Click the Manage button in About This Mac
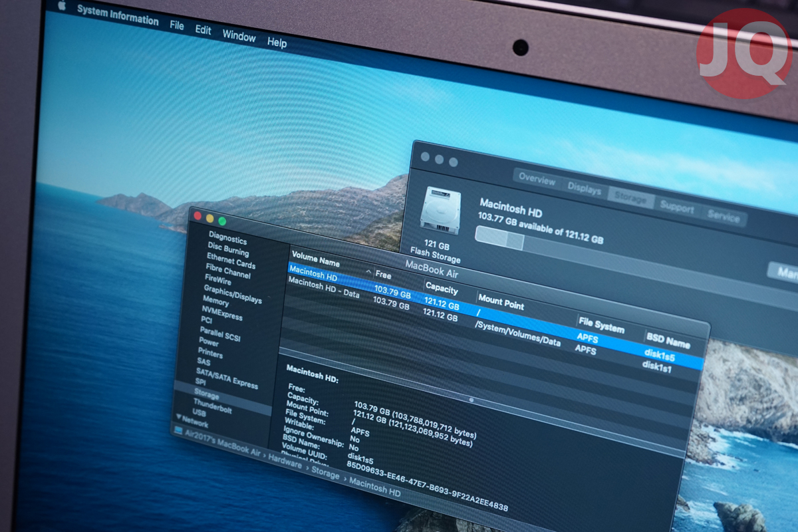 pos(783,272)
